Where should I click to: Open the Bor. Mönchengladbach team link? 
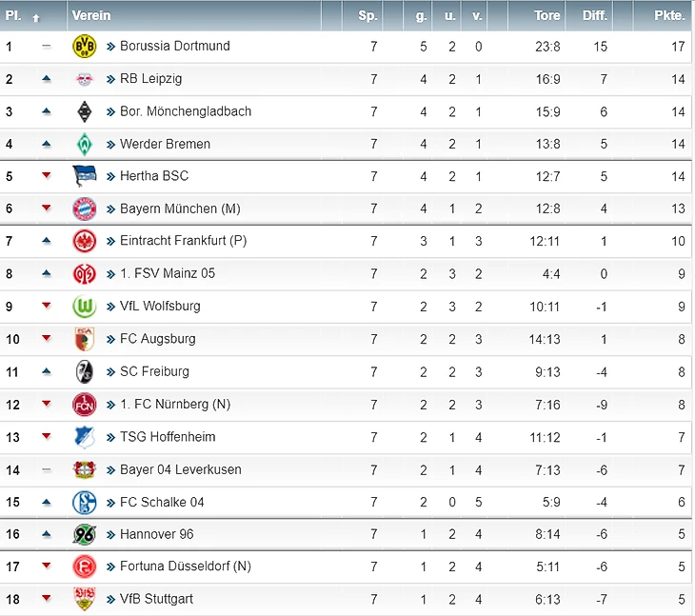pyautogui.click(x=186, y=111)
